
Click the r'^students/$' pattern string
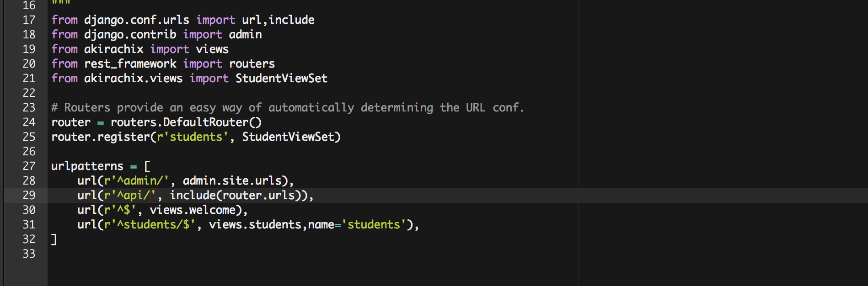pyautogui.click(x=150, y=225)
